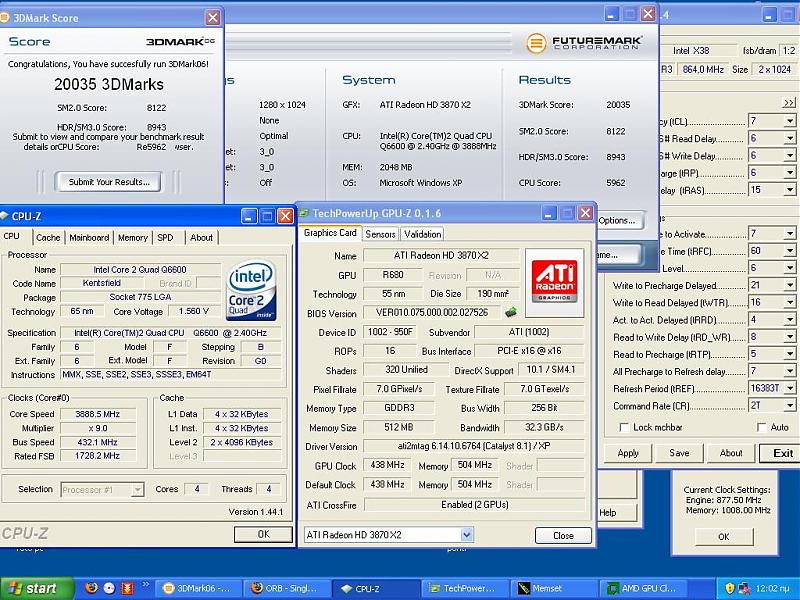Viewport: 800px width, 600px height.
Task: Open the CPU-Z Memory tab
Action: click(x=133, y=237)
